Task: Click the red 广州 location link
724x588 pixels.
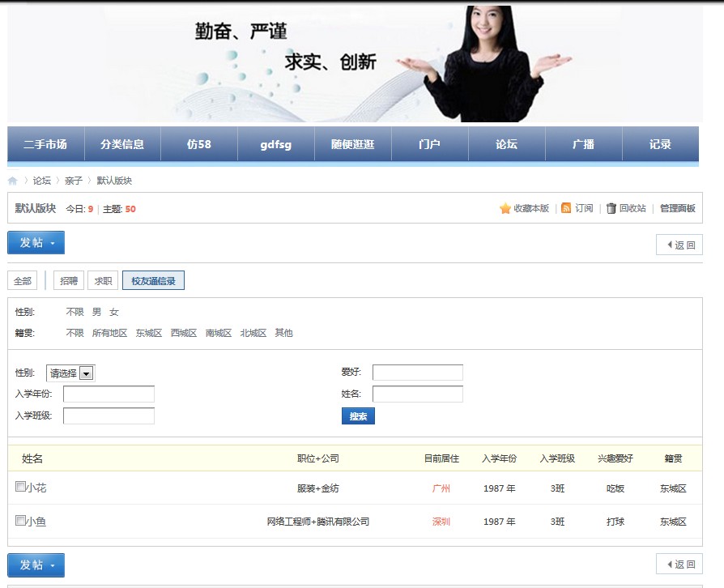Action: pyautogui.click(x=441, y=488)
